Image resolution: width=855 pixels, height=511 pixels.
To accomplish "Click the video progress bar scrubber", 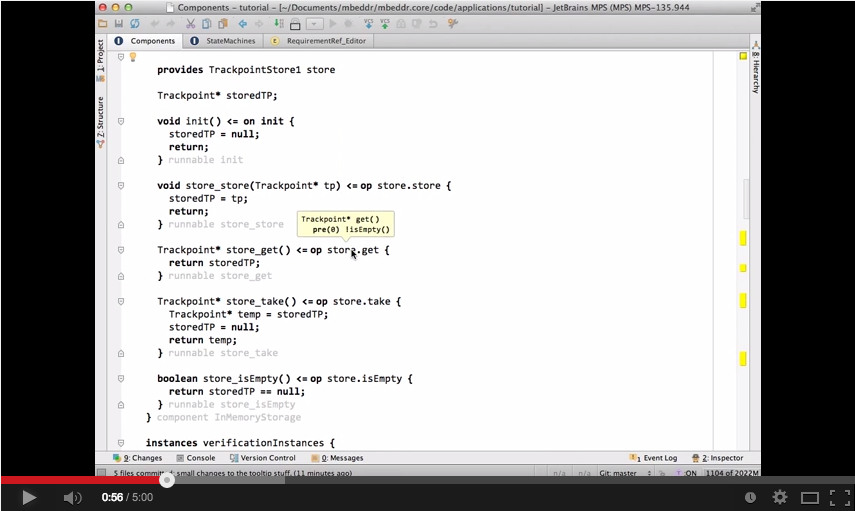I will 167,480.
